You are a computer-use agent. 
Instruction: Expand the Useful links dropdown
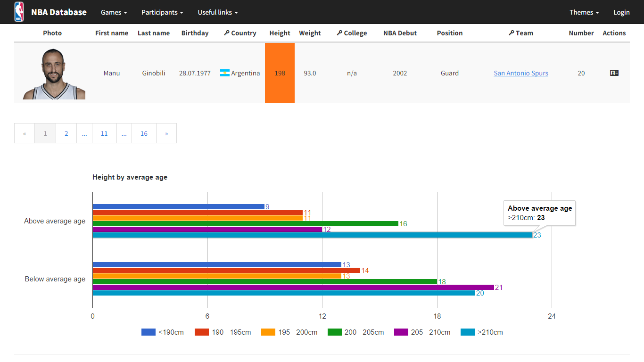(217, 12)
